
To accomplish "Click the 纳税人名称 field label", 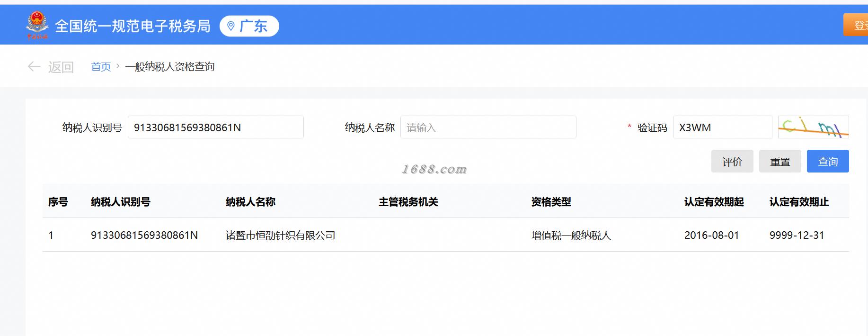I will [370, 127].
